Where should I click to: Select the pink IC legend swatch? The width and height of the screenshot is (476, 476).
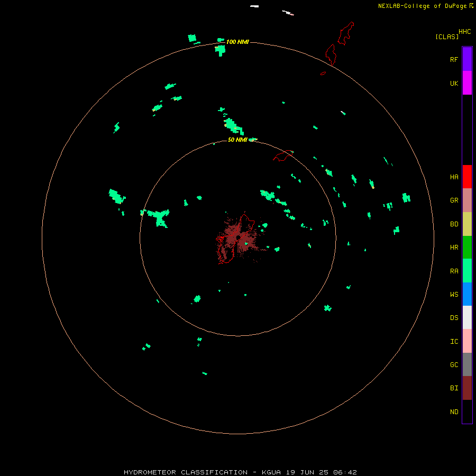tap(467, 341)
